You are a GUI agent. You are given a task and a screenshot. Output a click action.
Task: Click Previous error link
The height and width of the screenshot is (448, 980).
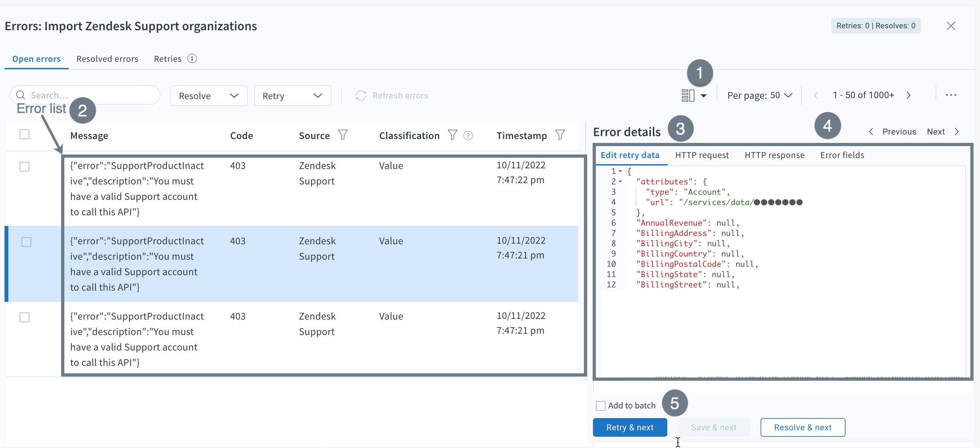click(x=899, y=132)
